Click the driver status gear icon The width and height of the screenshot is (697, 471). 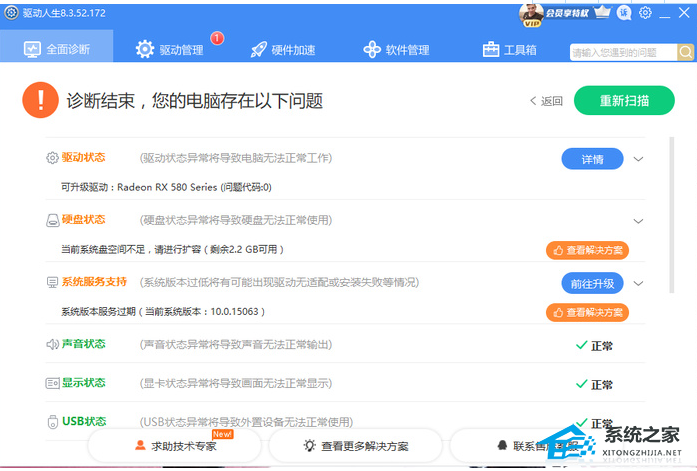coord(53,158)
